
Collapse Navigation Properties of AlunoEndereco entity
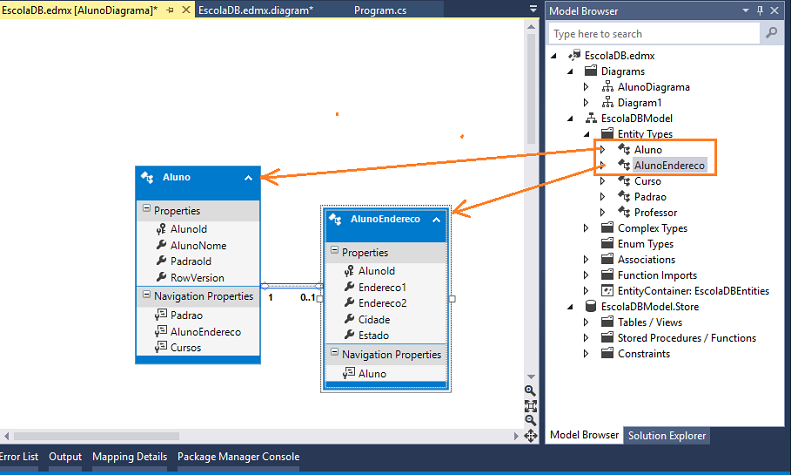coord(334,352)
